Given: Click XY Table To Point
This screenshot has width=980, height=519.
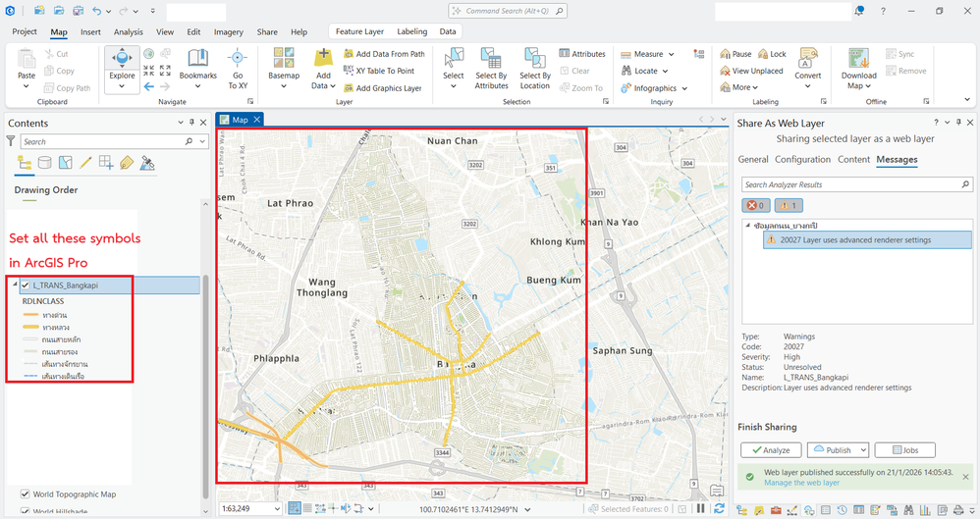Looking at the screenshot, I should tap(379, 71).
